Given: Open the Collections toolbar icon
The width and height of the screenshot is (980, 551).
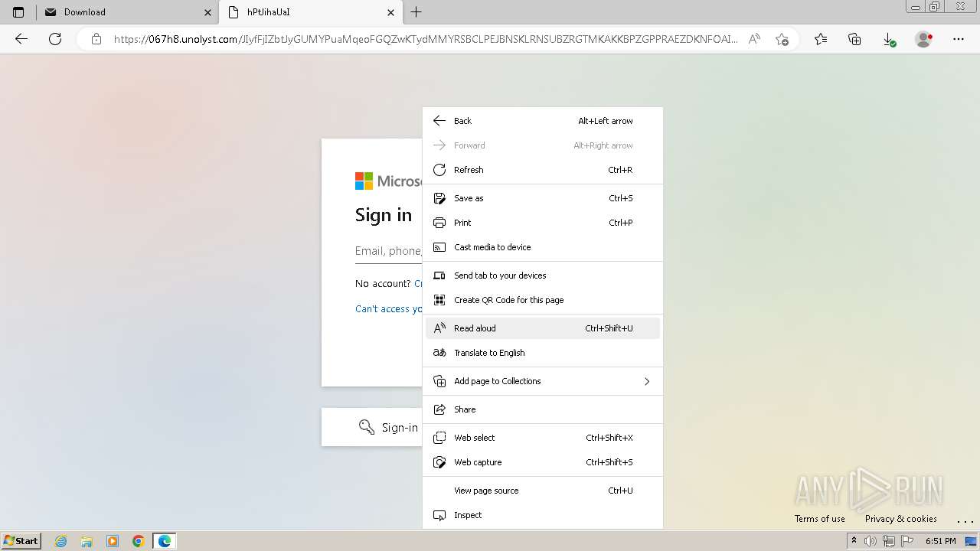Looking at the screenshot, I should [x=854, y=39].
